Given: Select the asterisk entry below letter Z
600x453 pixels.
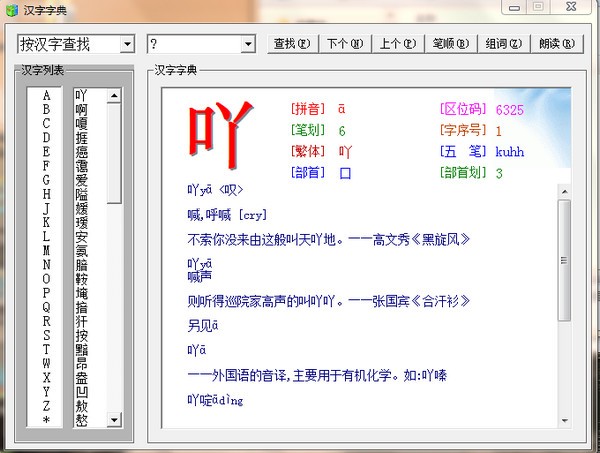Looking at the screenshot, I should coord(46,420).
